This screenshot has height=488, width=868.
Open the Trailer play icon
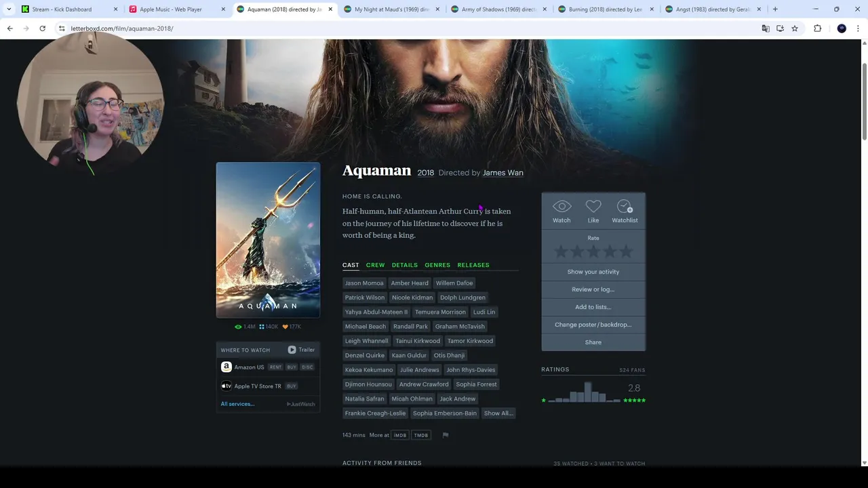click(292, 350)
